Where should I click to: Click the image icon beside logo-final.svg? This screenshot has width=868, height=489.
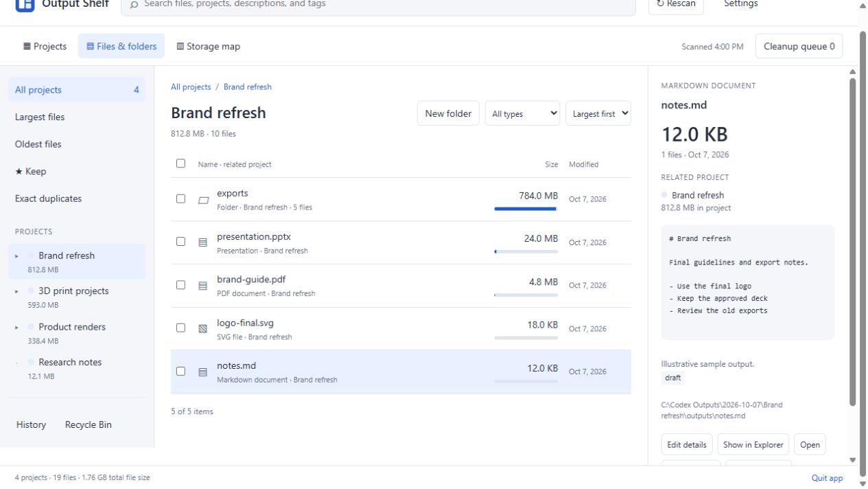point(203,329)
